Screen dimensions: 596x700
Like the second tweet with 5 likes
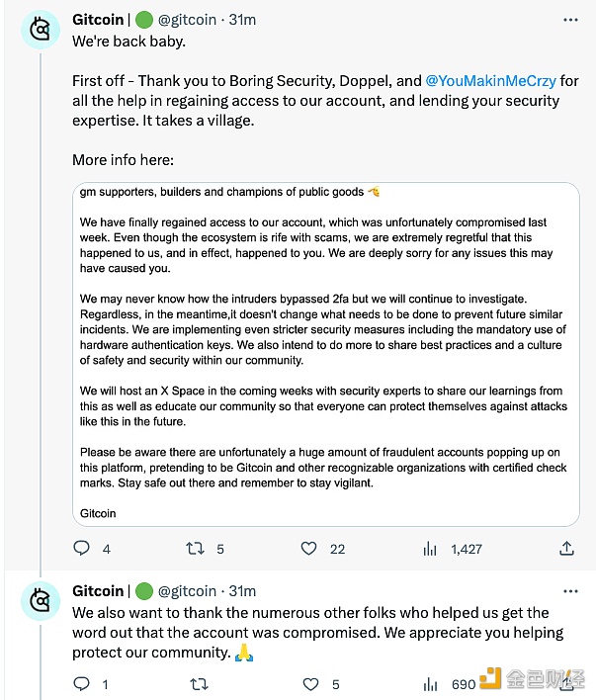tap(310, 684)
